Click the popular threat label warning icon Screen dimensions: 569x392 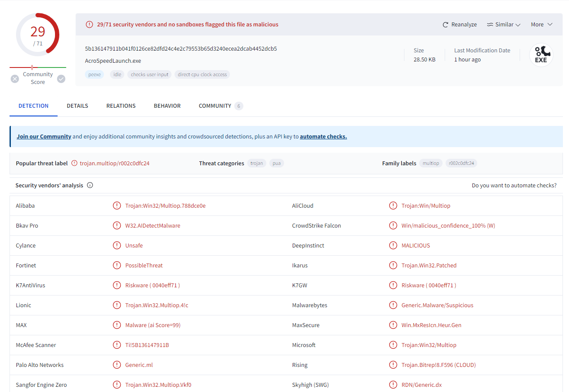click(x=74, y=163)
